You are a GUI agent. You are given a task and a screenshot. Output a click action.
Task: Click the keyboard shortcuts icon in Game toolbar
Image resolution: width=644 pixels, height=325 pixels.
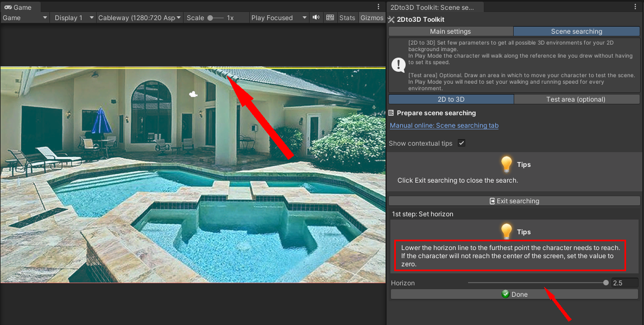(x=330, y=18)
